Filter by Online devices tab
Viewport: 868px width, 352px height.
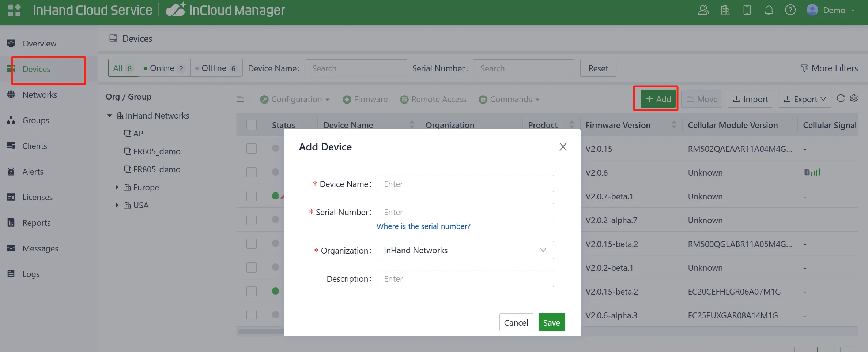pyautogui.click(x=165, y=68)
